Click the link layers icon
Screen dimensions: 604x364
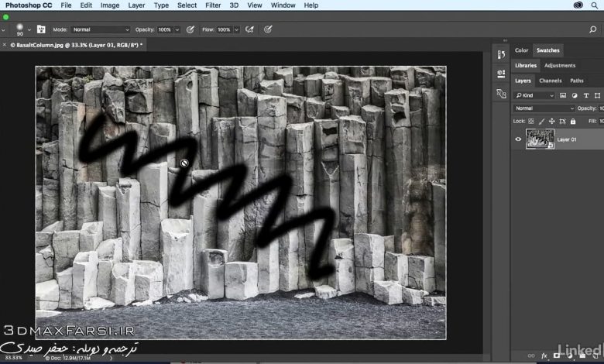531,356
